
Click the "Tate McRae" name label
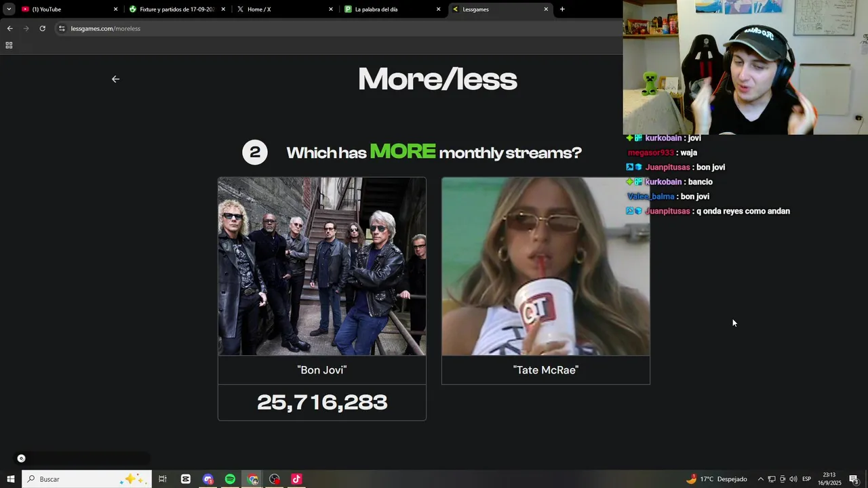pyautogui.click(x=546, y=370)
